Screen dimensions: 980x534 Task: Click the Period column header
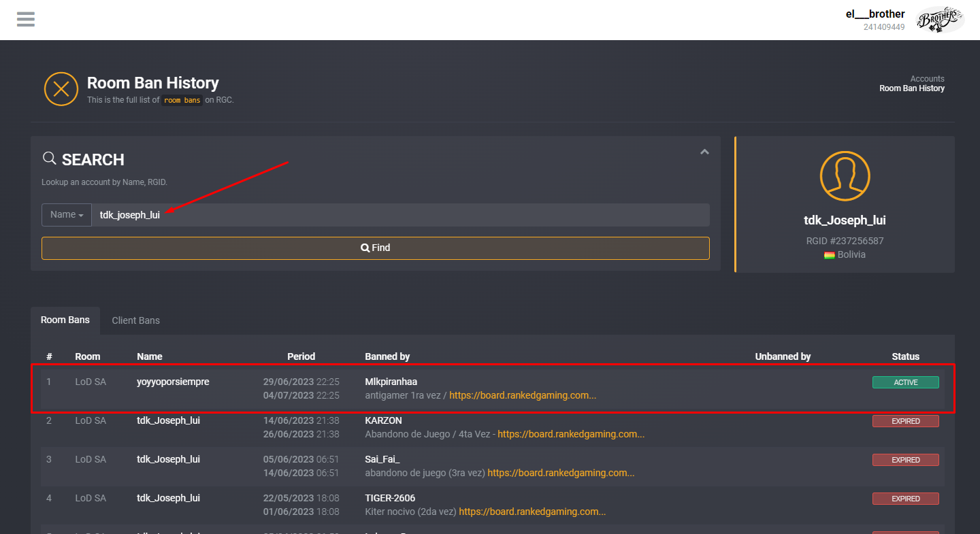coord(301,356)
